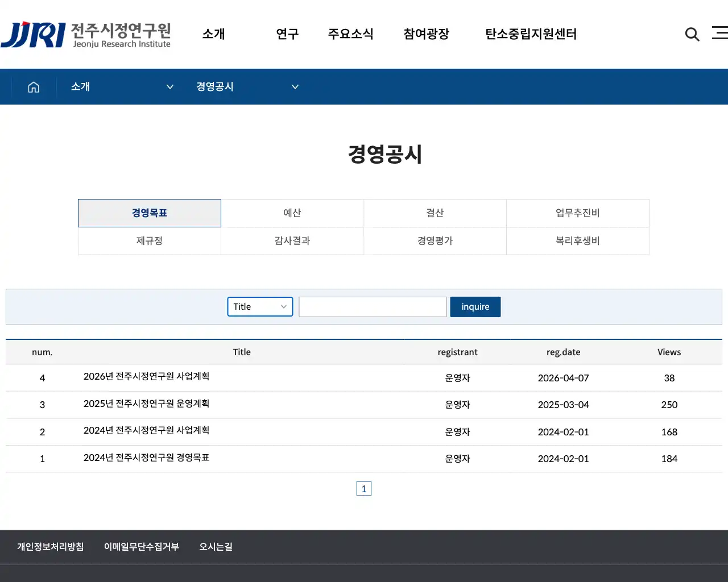Open post 2026년 전주시정연구원 사업계획
The width and height of the screenshot is (728, 582).
point(146,376)
